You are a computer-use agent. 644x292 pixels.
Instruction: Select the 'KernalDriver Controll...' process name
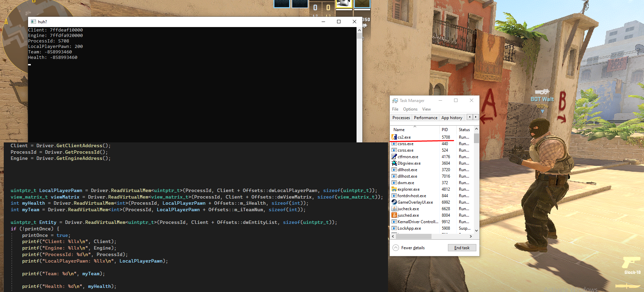(418, 222)
